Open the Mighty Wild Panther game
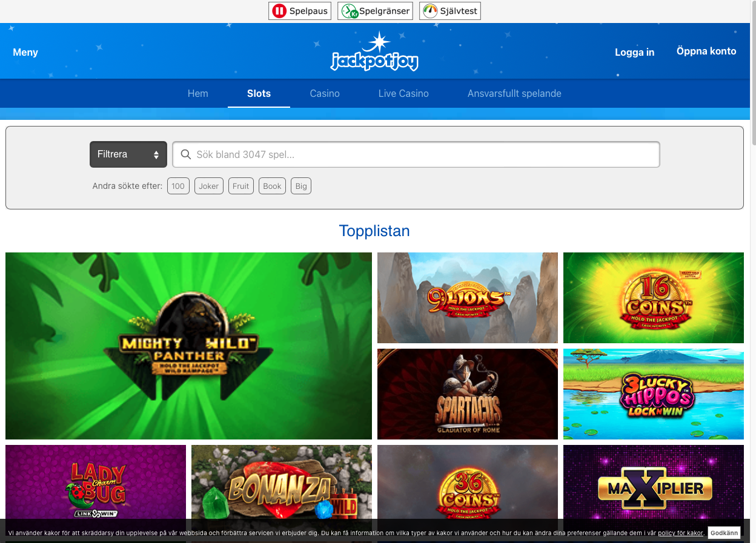The height and width of the screenshot is (543, 756). (188, 346)
